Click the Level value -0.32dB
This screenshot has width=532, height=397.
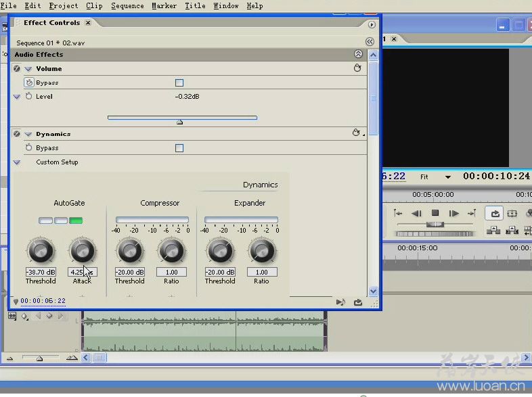tap(187, 97)
